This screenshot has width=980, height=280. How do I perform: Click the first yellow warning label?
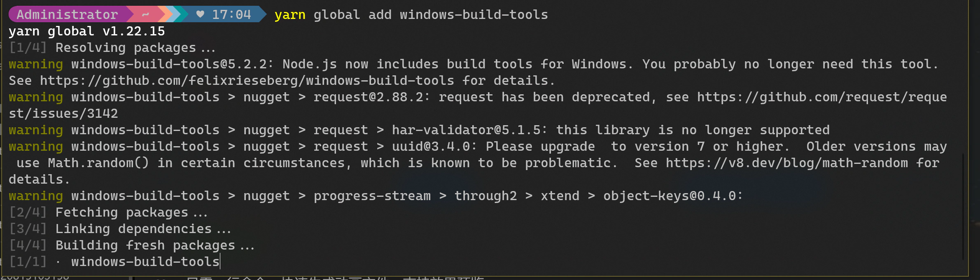point(36,64)
